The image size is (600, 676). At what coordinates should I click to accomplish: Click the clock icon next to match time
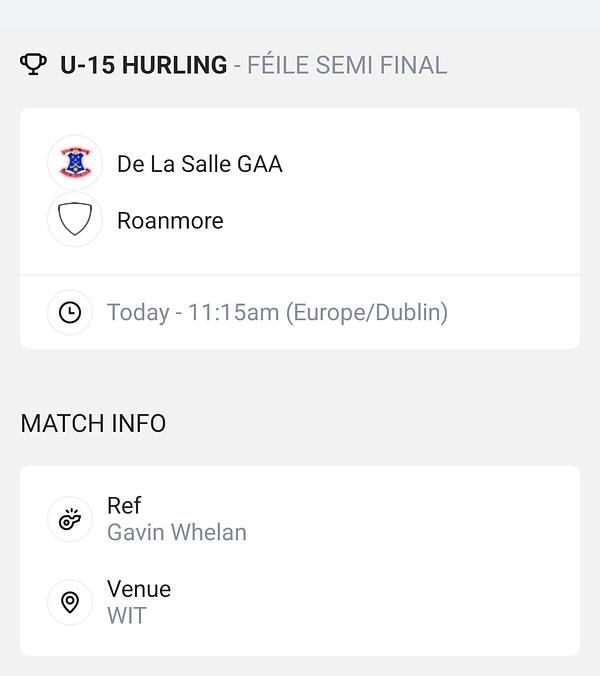point(70,312)
